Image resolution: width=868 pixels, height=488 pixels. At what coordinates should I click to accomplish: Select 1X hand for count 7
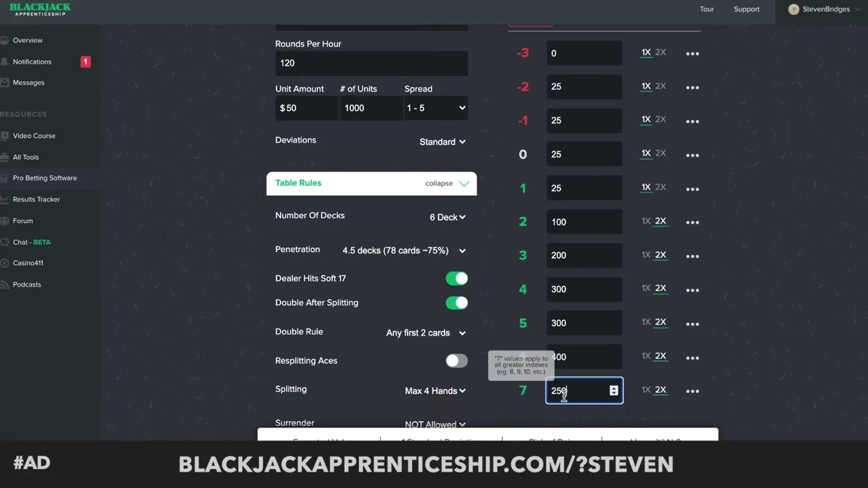click(646, 390)
